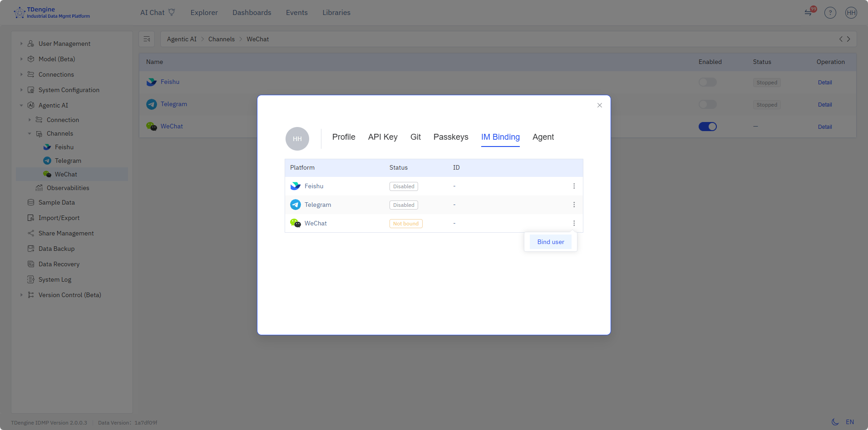Toggle the Feishu channel enabled switch
The image size is (868, 430).
pyautogui.click(x=707, y=82)
